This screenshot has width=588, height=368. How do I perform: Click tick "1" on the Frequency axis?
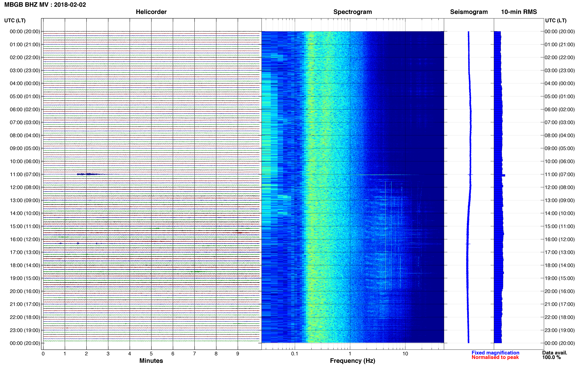point(350,354)
